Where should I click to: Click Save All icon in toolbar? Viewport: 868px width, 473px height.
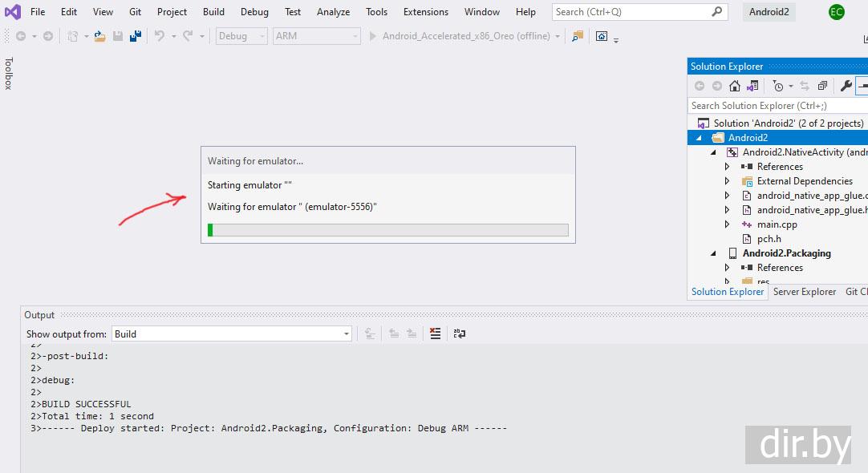[136, 36]
